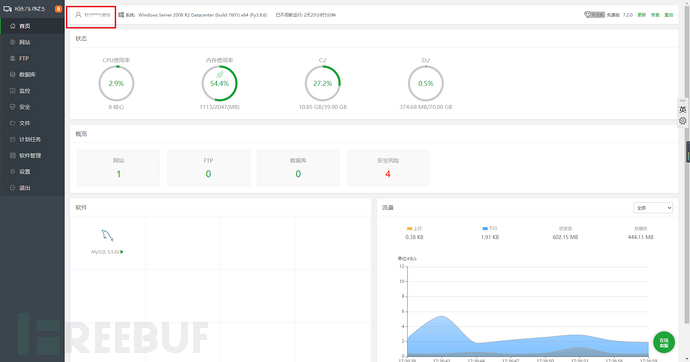Click the 1113/2047(MB) memory value
690x362 pixels.
click(x=220, y=107)
